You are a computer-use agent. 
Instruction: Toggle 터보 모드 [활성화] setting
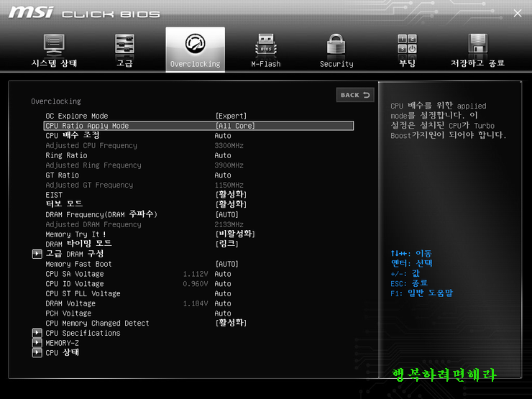[x=231, y=205]
